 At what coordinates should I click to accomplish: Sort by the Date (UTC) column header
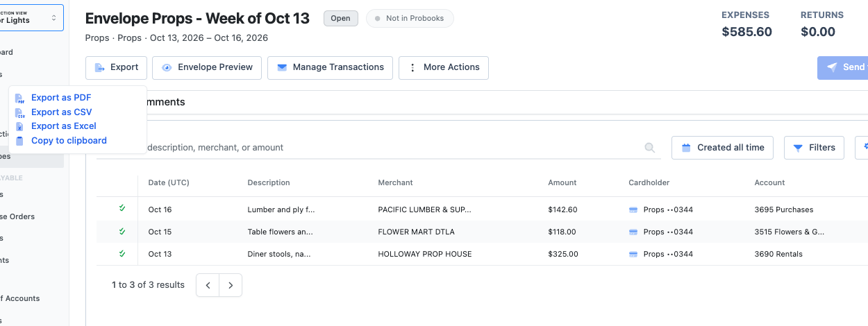pos(169,182)
